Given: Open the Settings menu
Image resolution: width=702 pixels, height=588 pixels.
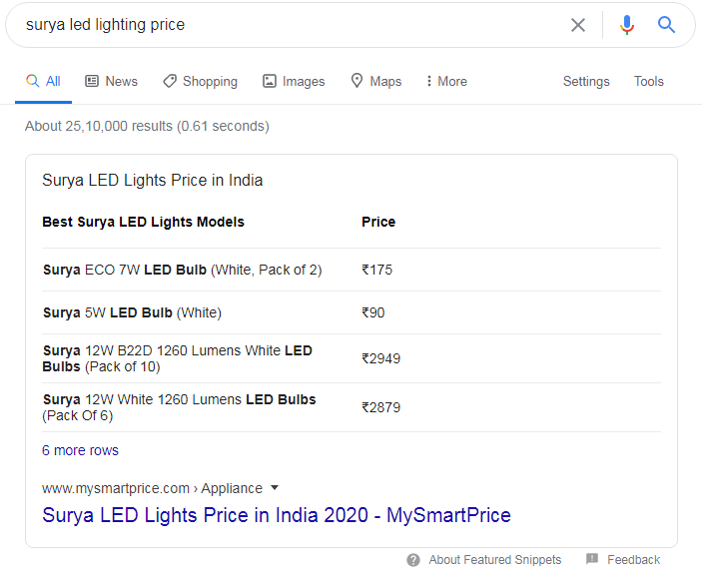Looking at the screenshot, I should point(586,81).
